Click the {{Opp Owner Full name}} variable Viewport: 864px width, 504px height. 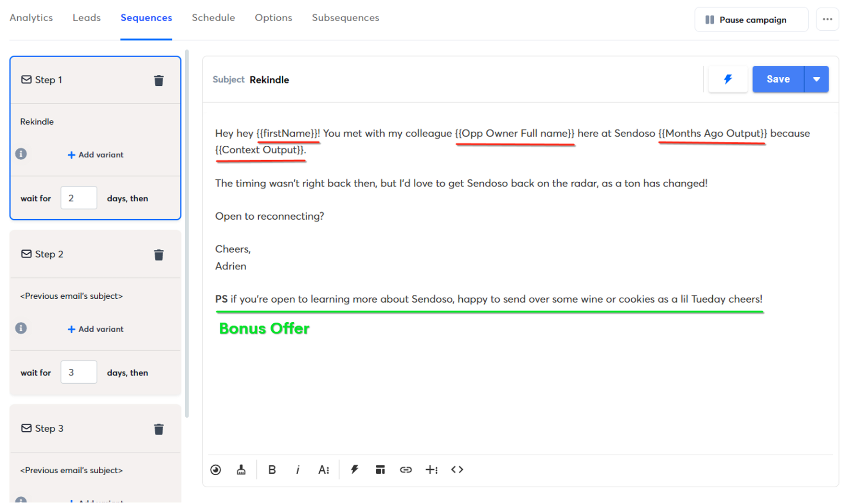(x=515, y=133)
